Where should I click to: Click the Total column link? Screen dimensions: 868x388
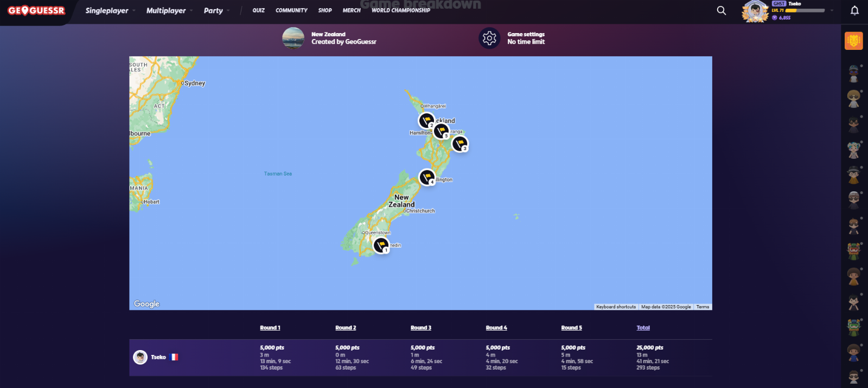coord(643,328)
